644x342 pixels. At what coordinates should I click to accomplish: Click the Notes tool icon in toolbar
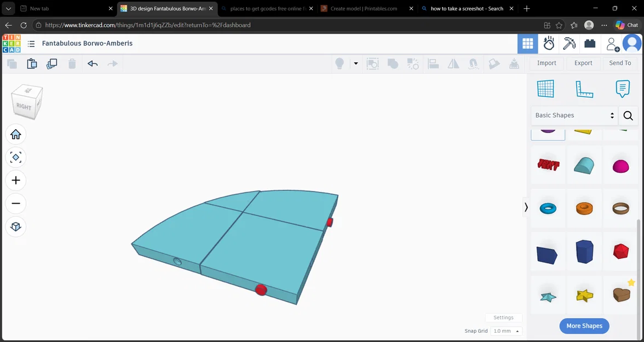(x=494, y=63)
